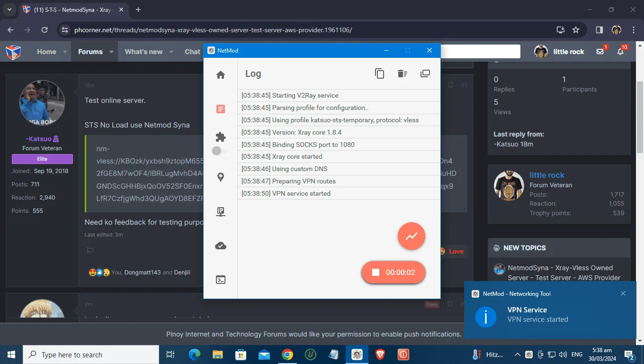
Task: Open the Chrome three-dot menu
Action: click(634, 30)
